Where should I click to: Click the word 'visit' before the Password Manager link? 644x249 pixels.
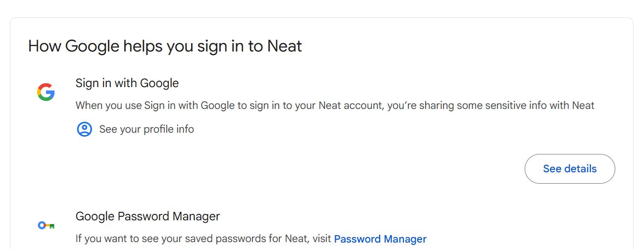pyautogui.click(x=322, y=239)
